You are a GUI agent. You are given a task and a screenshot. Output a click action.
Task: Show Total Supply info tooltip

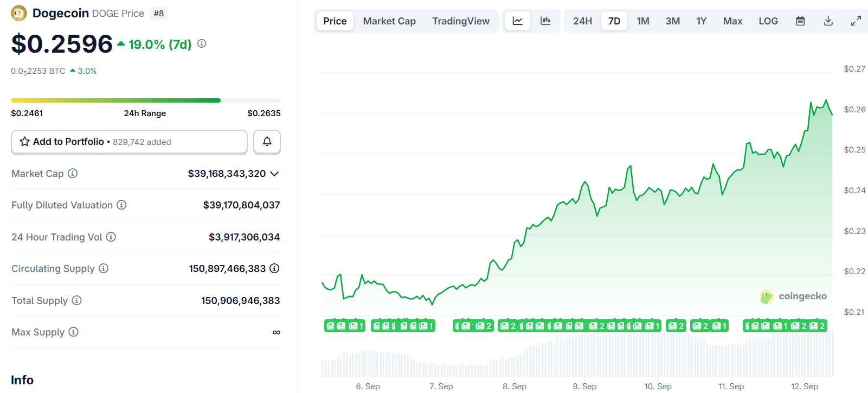[x=76, y=300]
